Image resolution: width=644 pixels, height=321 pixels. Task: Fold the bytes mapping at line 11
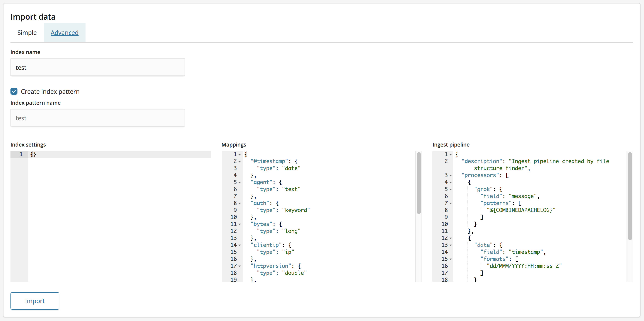coord(240,225)
